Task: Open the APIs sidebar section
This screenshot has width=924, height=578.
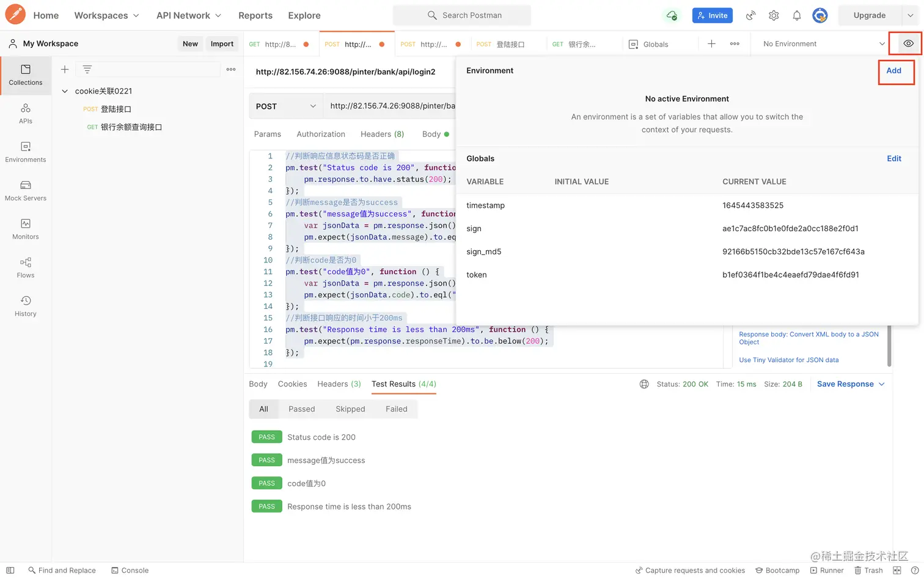Action: 26,113
